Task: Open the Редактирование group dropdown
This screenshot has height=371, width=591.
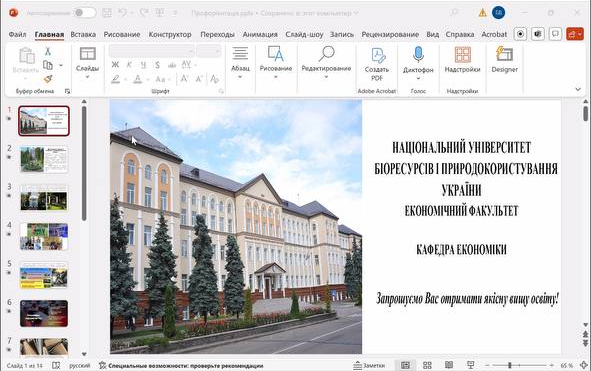Action: coord(326,63)
